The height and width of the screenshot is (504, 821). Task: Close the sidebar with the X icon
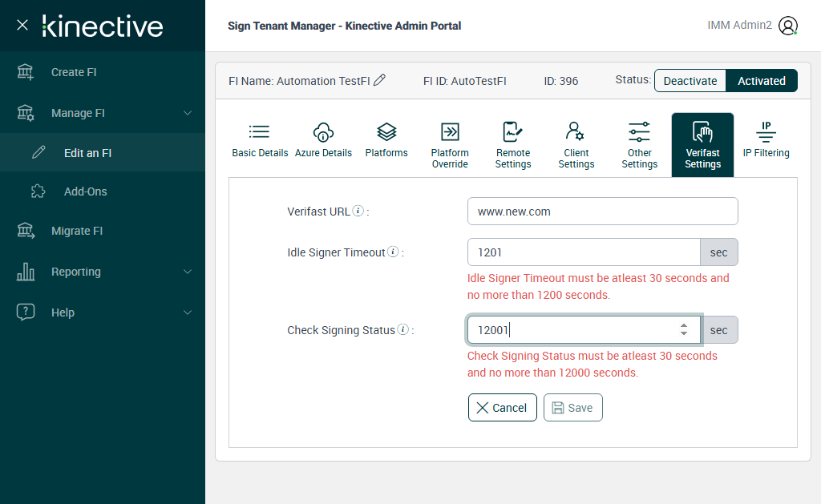(x=22, y=25)
